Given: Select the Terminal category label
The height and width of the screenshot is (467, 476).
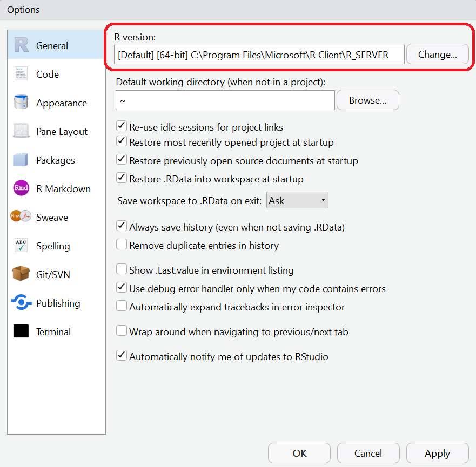Looking at the screenshot, I should click(x=53, y=331).
